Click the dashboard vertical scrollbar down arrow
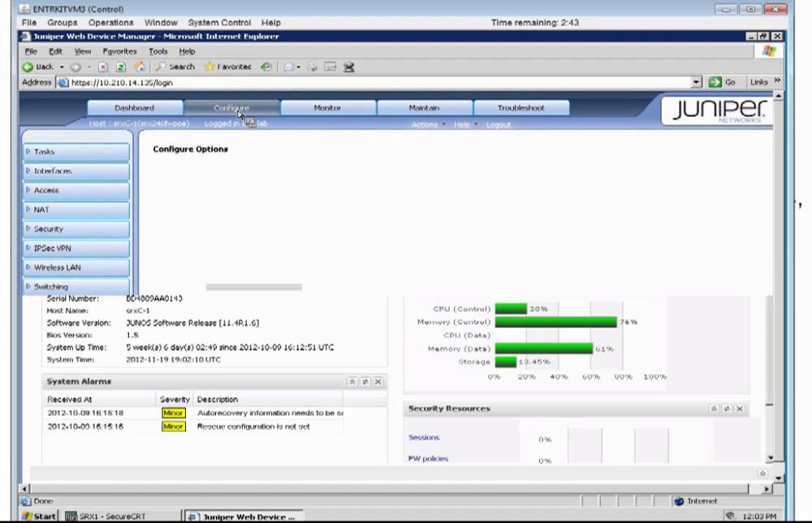 770,458
